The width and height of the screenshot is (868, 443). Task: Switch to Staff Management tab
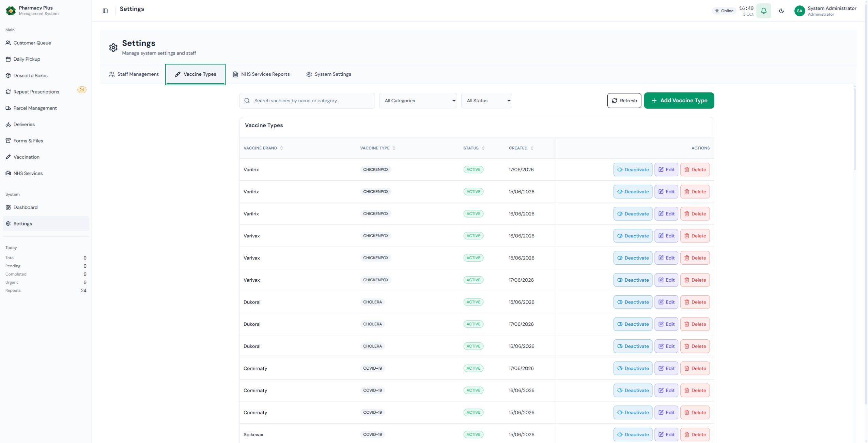[x=134, y=74]
